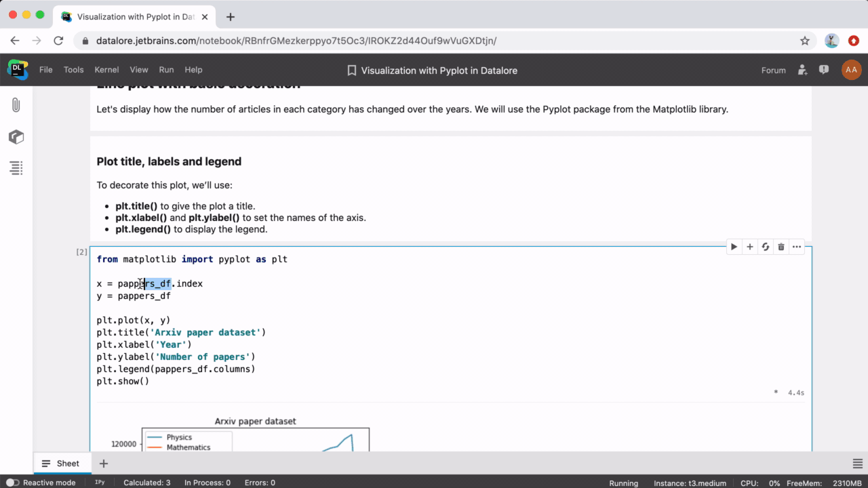Screen dimensions: 868x488
Task: Rerun the cell with the refresh icon
Action: (x=765, y=247)
